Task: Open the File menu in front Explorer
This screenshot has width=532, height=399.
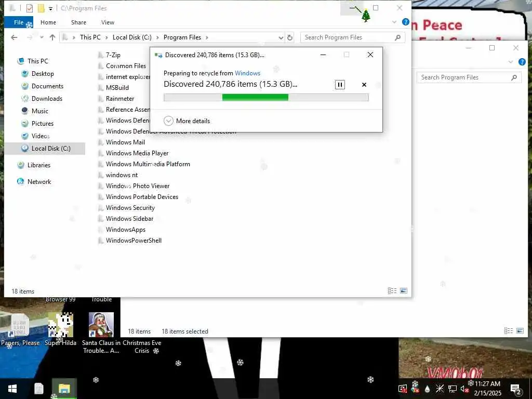Action: [19, 22]
